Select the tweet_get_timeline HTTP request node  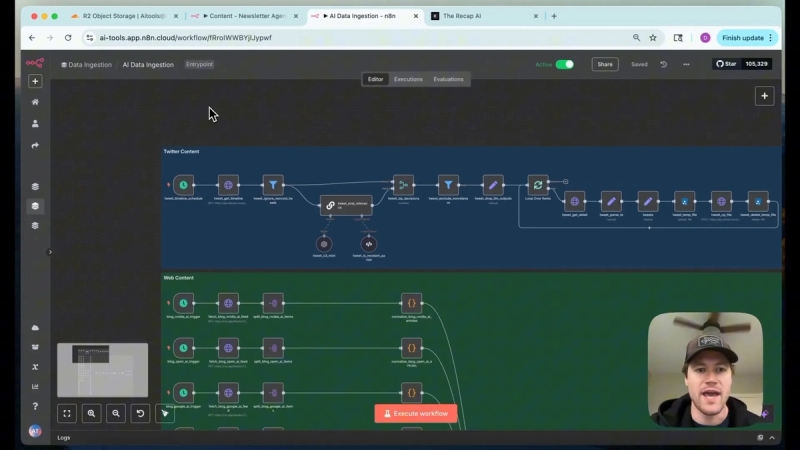coord(228,185)
